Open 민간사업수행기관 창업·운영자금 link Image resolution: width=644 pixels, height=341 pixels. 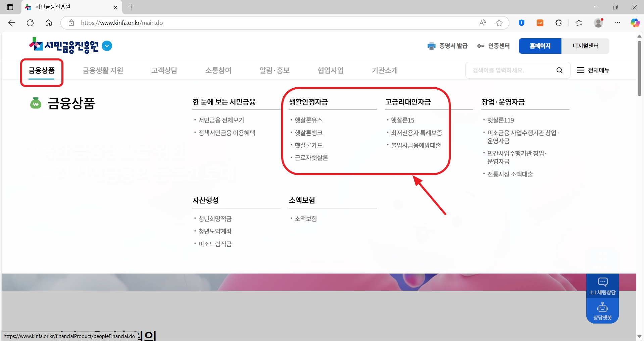(517, 157)
